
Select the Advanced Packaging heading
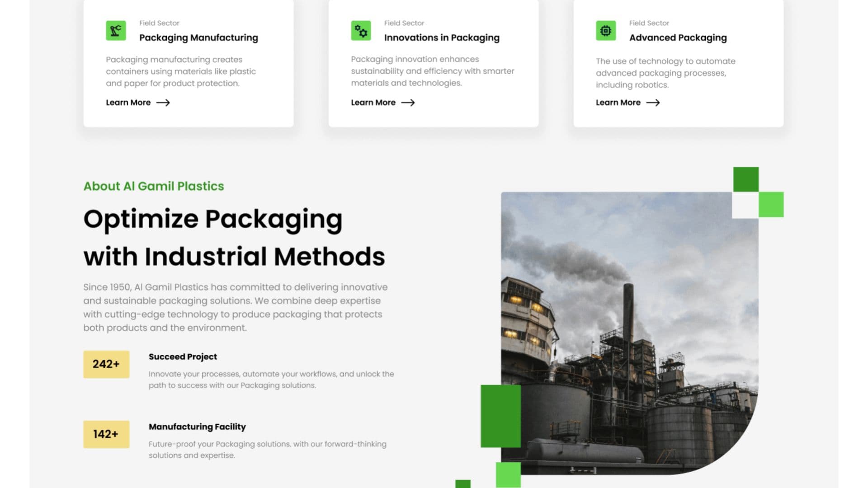678,38
